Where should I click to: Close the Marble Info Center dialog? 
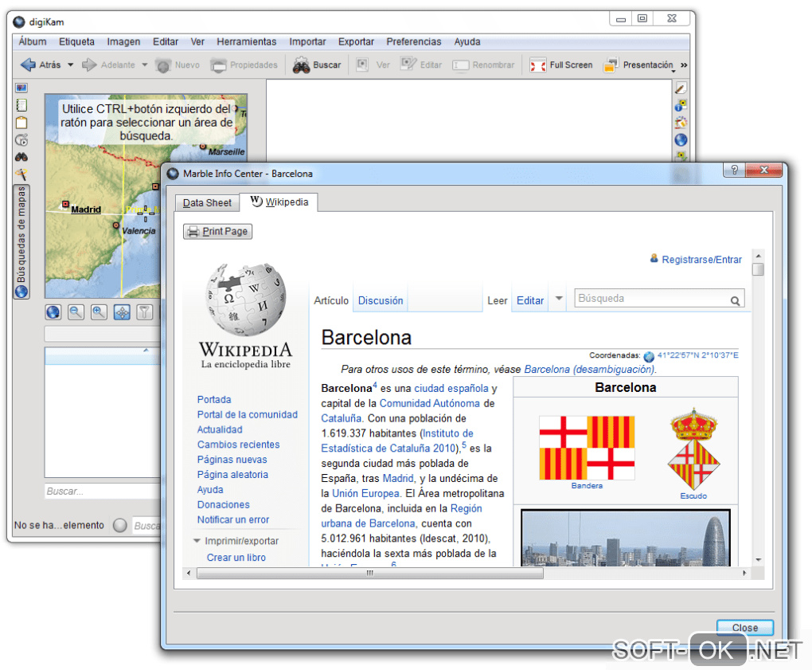744,628
